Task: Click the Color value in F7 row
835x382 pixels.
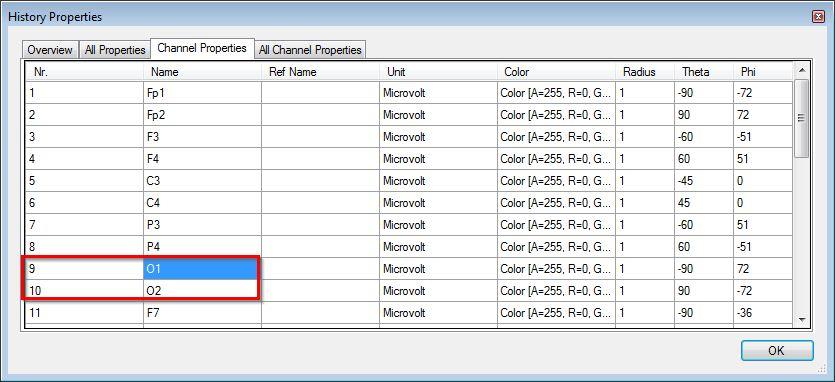Action: tap(556, 313)
